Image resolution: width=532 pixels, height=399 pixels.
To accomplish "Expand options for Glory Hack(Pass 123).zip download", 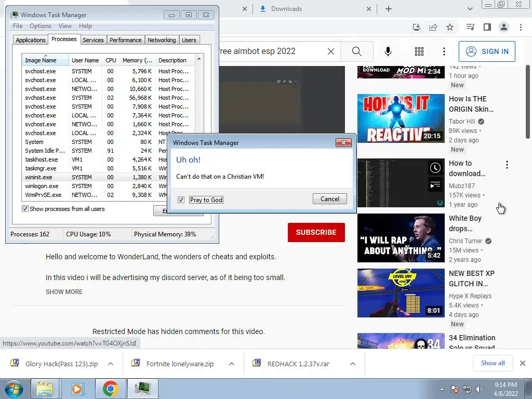I will tap(111, 364).
